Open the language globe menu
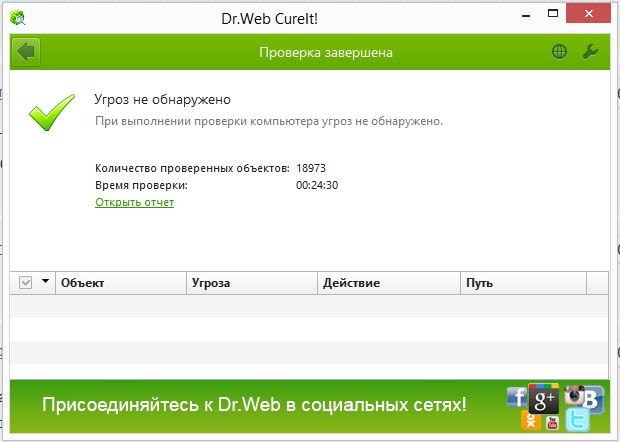Viewport: 620px width, 442px height. tap(559, 52)
